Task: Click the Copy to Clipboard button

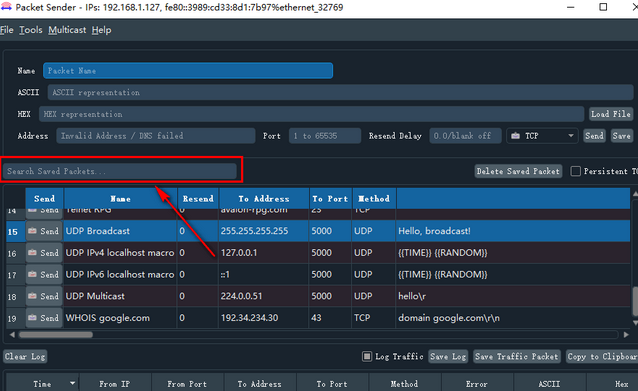Action: point(602,357)
